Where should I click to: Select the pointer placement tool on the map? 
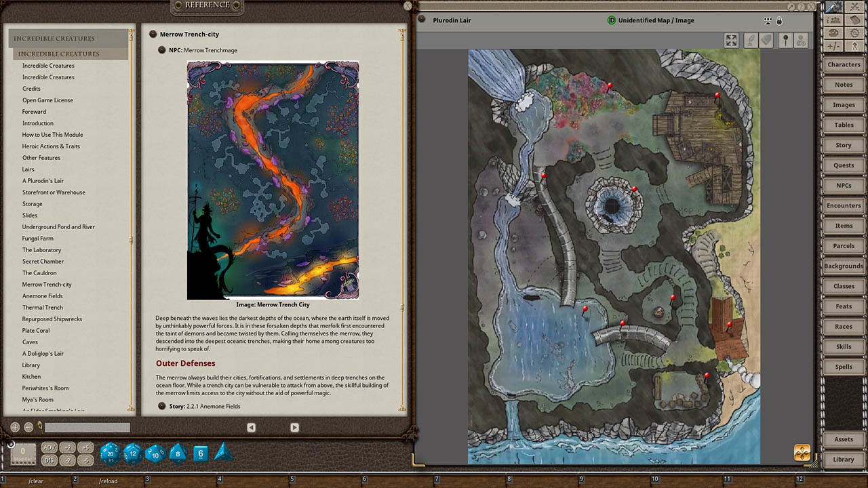pos(785,40)
